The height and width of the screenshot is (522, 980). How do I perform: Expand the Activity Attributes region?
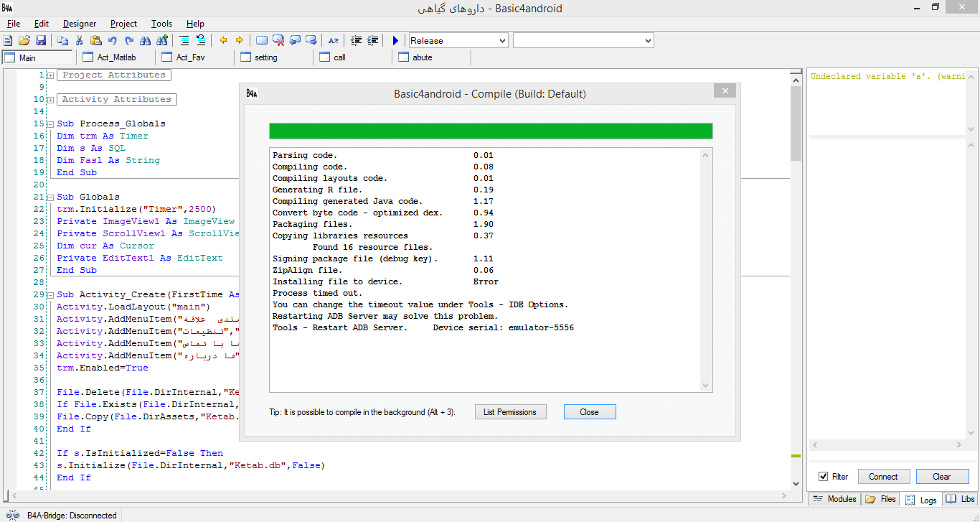[x=50, y=100]
